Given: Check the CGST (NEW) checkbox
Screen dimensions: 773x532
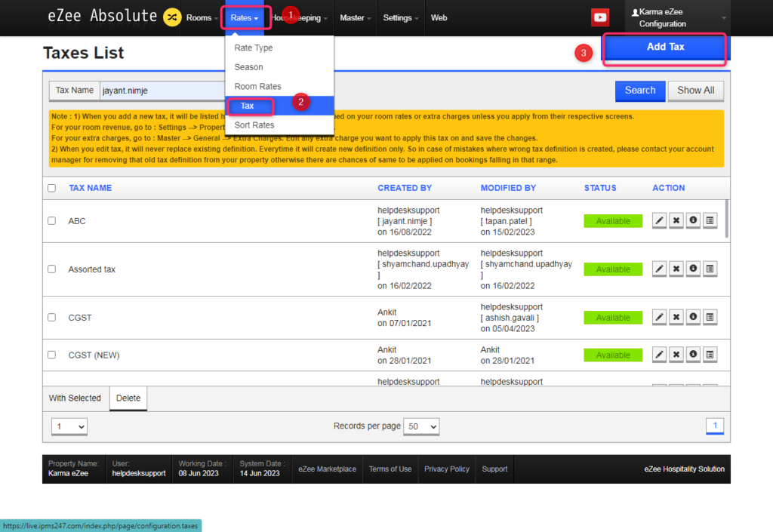Looking at the screenshot, I should (52, 355).
